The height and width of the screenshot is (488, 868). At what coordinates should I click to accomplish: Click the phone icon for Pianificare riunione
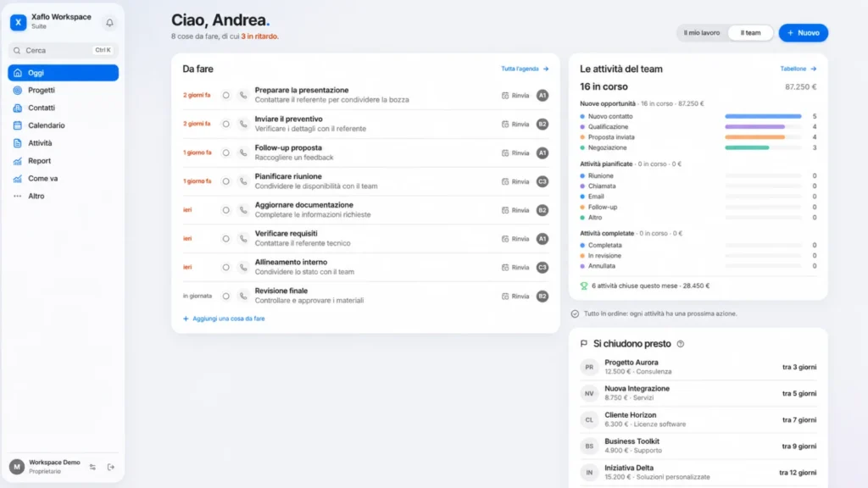coord(243,181)
